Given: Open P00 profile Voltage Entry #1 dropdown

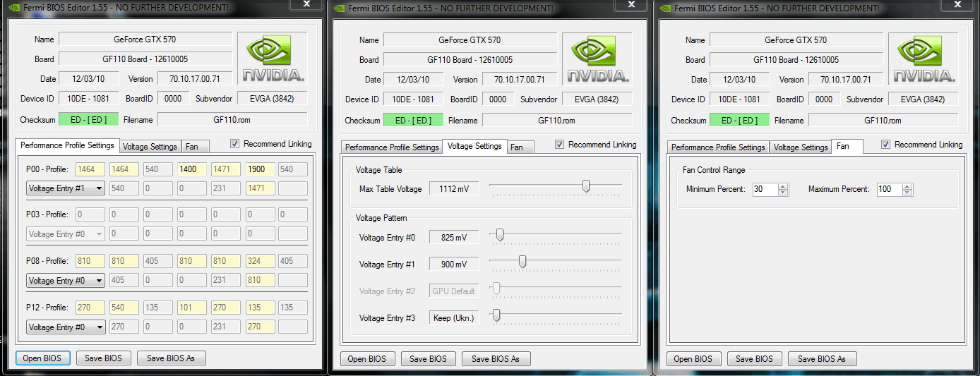Looking at the screenshot, I should click(x=66, y=188).
